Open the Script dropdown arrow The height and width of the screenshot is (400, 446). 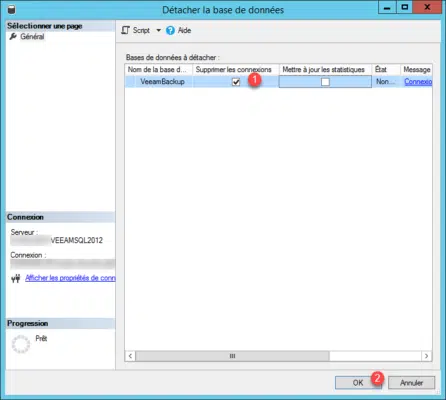[x=159, y=30]
